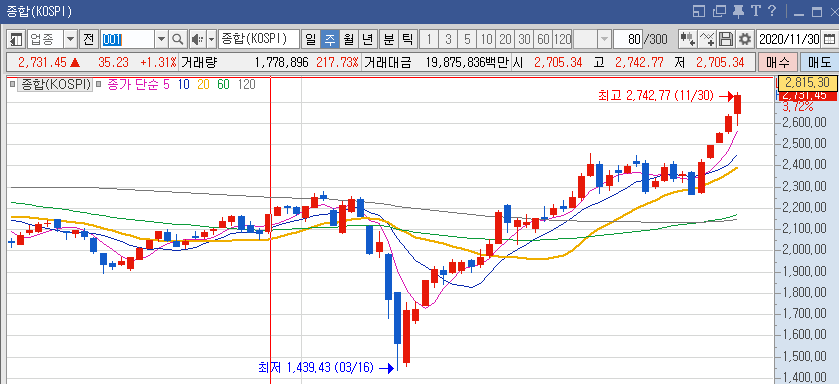Screen dimensions: 839x384
Task: Expand the code history dropdown arrow
Action: 161,39
